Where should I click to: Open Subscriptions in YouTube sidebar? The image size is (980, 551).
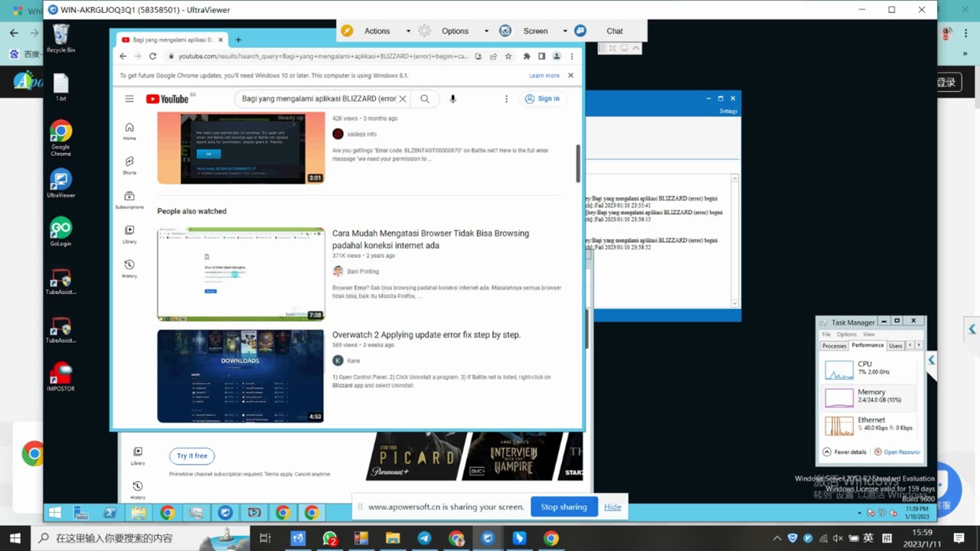tap(129, 200)
